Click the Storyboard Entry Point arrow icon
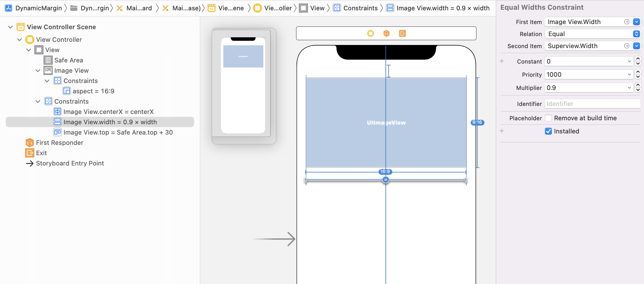 click(30, 163)
